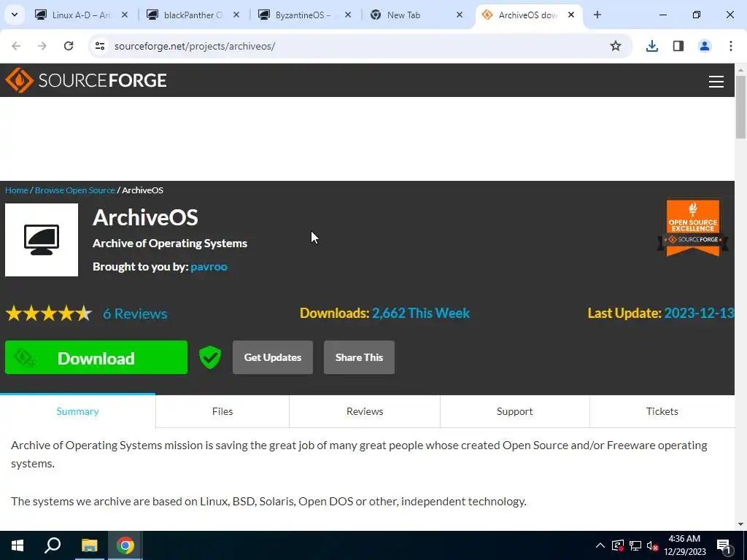Follow the Browse Open Source breadcrumb link

pos(75,190)
